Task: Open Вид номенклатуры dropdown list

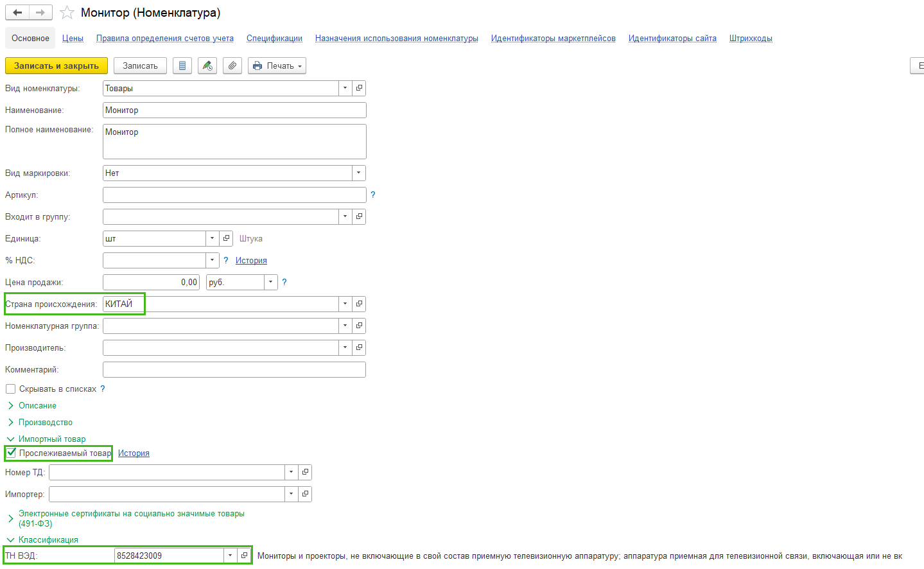Action: (345, 88)
